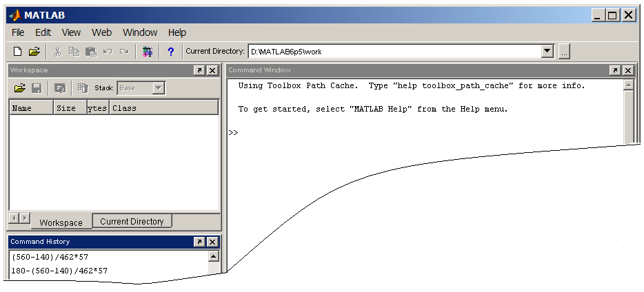The height and width of the screenshot is (292, 644).
Task: Launch Simulink from the toolbar icon
Action: point(148,52)
